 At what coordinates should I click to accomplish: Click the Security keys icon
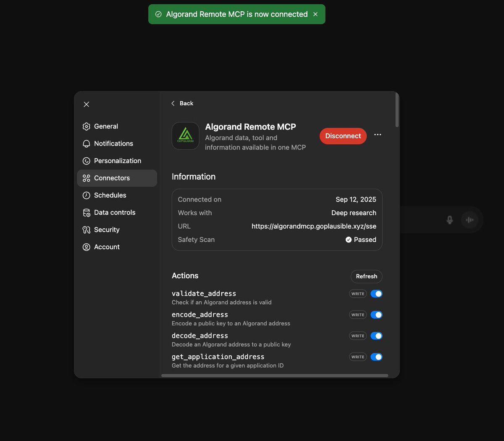tap(87, 230)
